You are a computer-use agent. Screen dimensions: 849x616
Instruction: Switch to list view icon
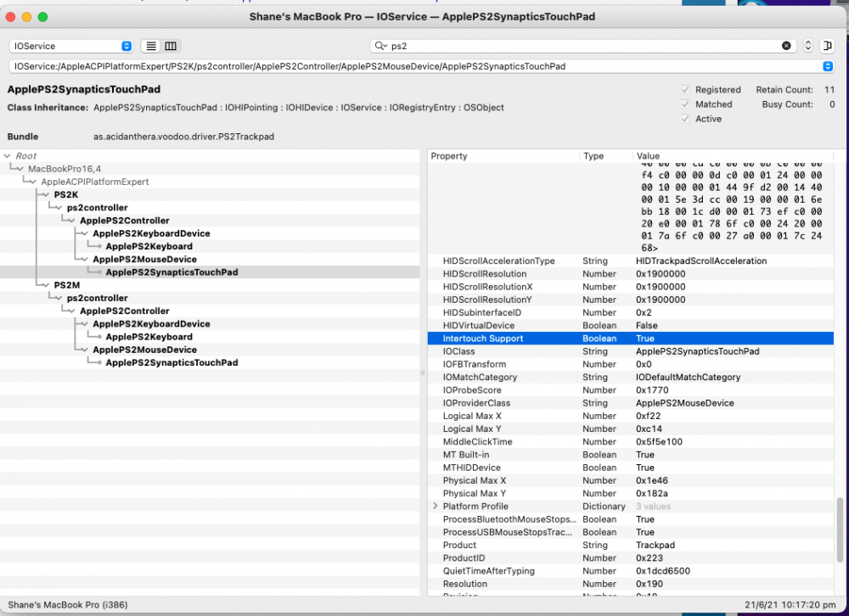pos(151,46)
